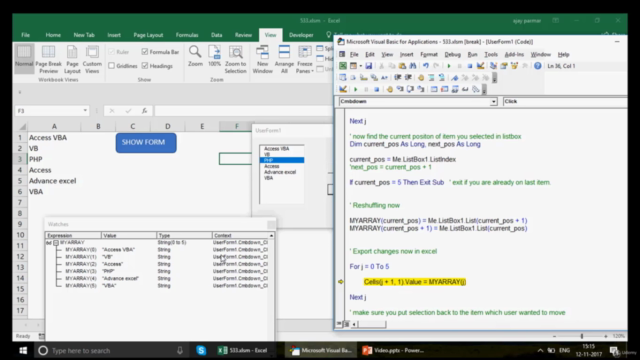This screenshot has height=360, width=640.
Task: Click Arrange All in the Excel ribbon
Action: (x=284, y=59)
